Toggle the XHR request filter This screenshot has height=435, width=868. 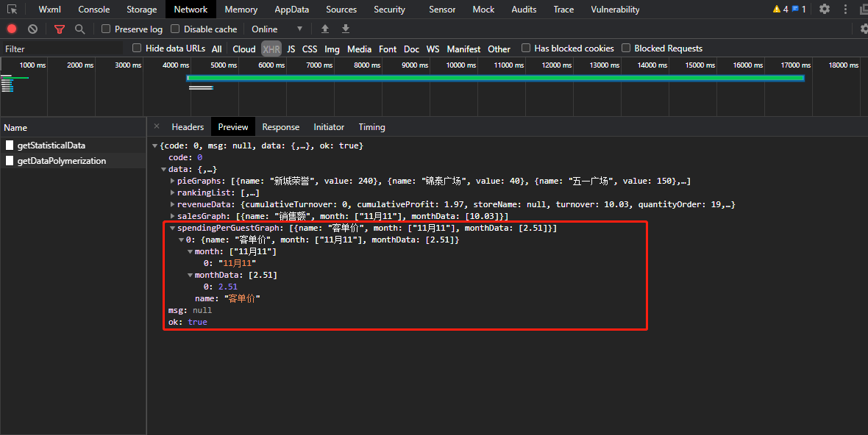pos(271,48)
